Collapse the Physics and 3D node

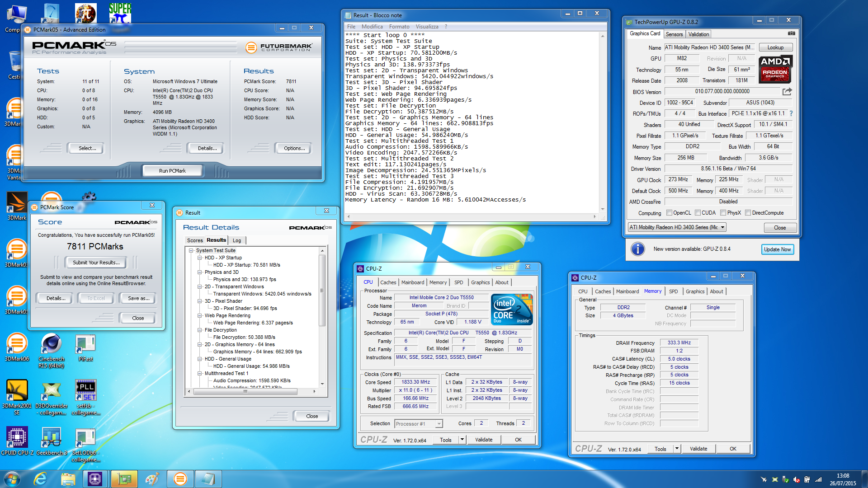click(x=200, y=272)
